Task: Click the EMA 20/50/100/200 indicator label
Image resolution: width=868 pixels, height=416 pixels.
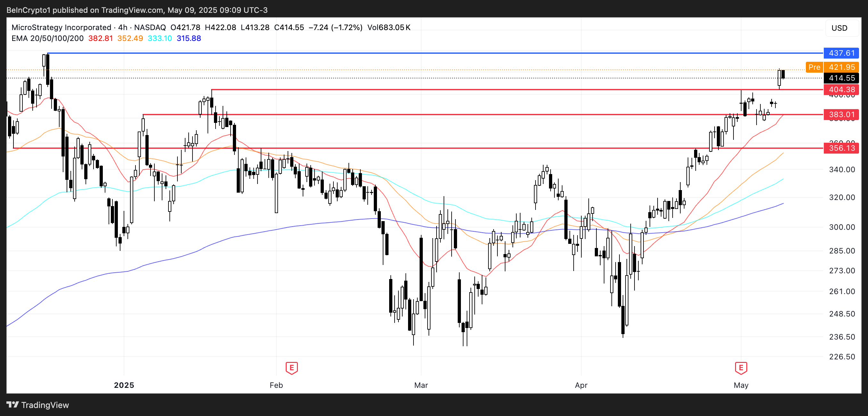Action: point(47,38)
